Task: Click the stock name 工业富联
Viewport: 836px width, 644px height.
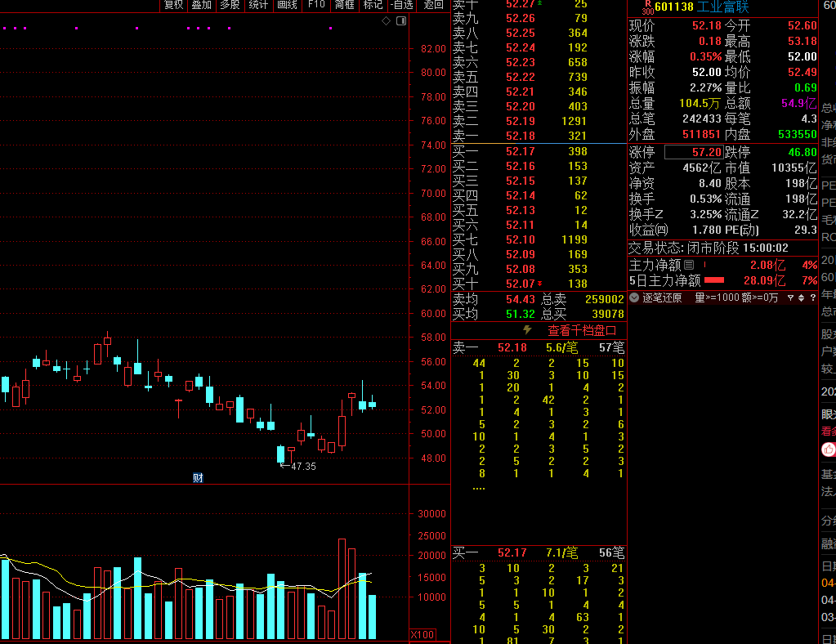Action: [722, 7]
